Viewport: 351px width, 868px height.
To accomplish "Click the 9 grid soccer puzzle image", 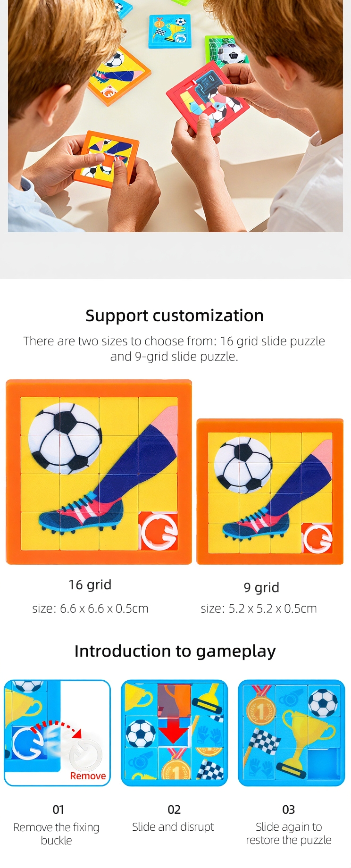I will click(270, 492).
